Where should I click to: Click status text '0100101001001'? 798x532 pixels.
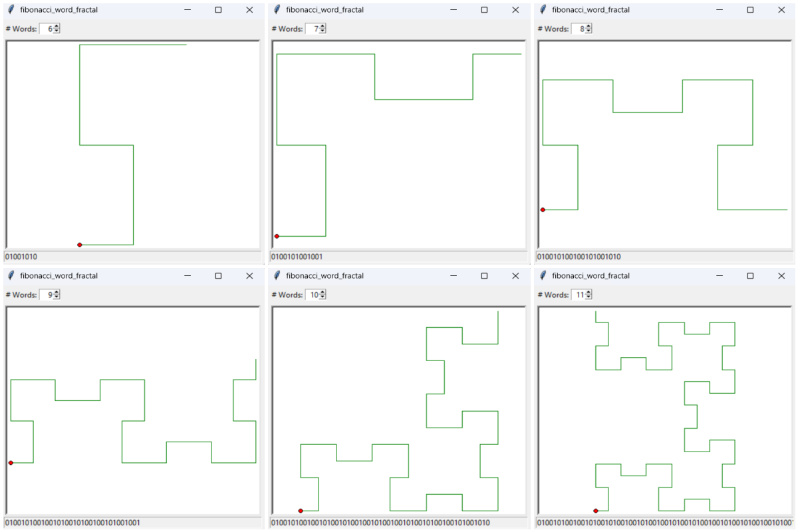(x=297, y=257)
